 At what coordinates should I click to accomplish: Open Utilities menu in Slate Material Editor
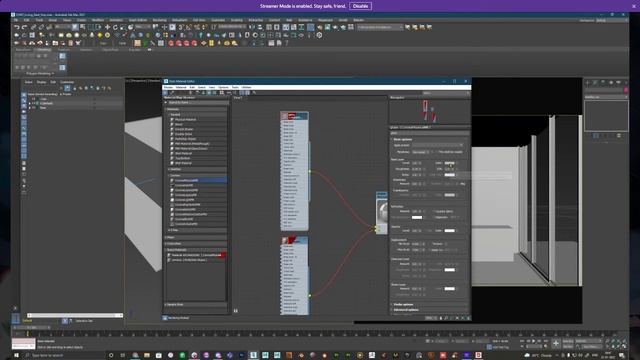click(246, 87)
